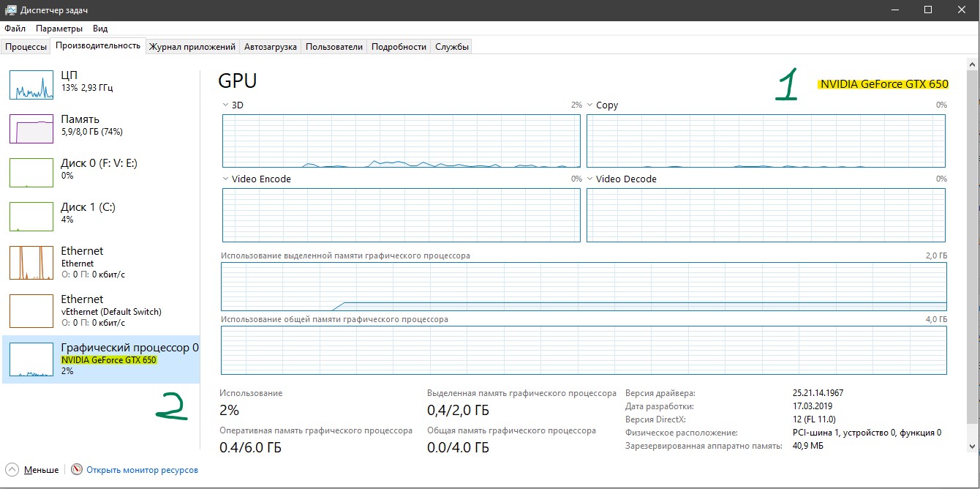Click the Память graph thumbnail
Screen dimensions: 980x489
pos(31,129)
